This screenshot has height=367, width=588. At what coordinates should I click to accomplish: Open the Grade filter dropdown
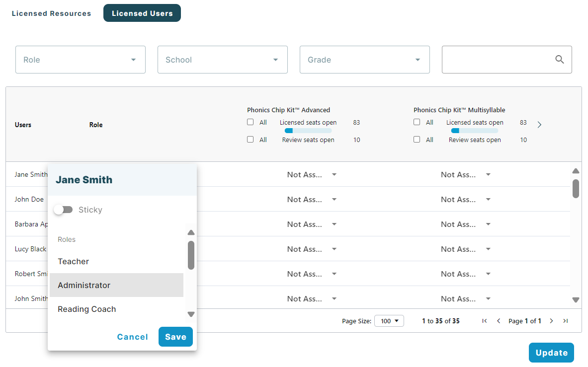pos(364,60)
